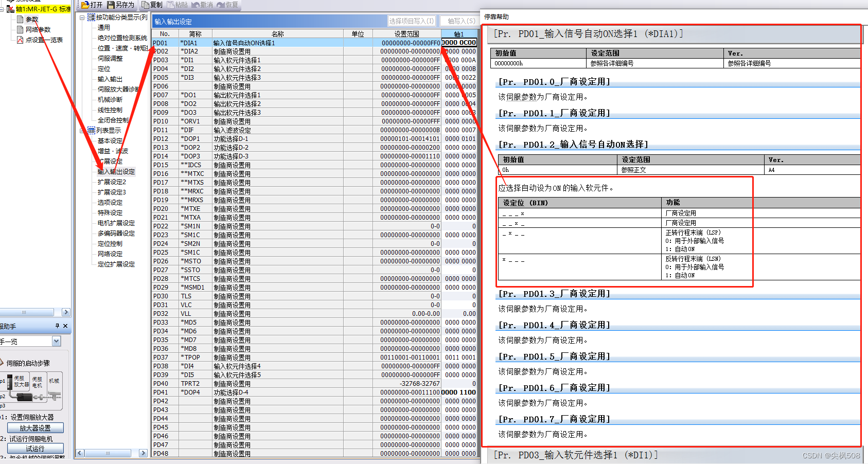Select 线性控制 tree item

tap(110, 110)
